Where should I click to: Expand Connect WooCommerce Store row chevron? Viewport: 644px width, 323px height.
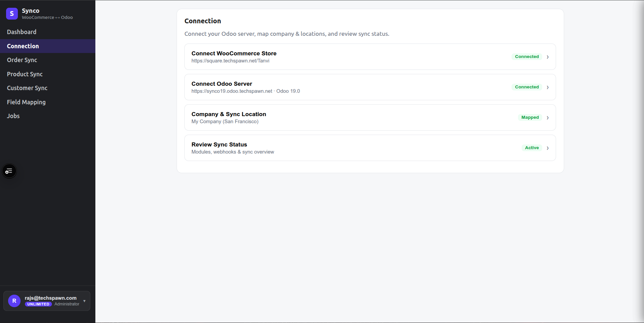548,57
